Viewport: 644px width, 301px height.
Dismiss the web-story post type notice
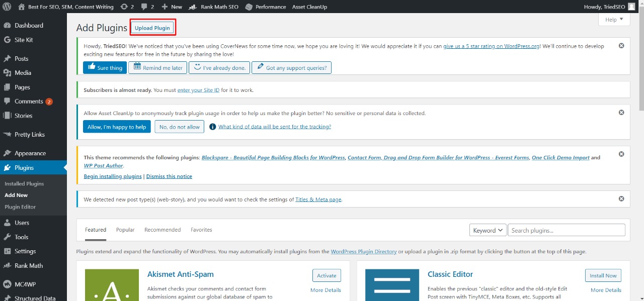(621, 198)
